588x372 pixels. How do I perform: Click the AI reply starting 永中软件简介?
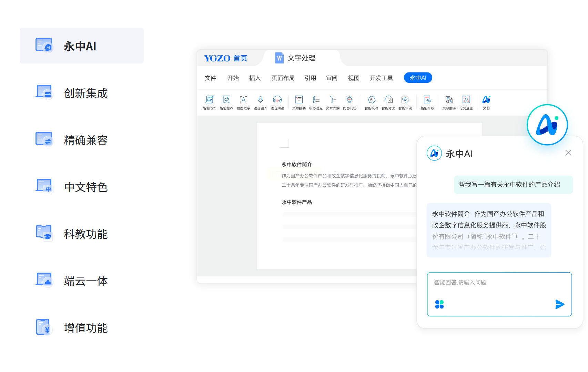tap(489, 230)
